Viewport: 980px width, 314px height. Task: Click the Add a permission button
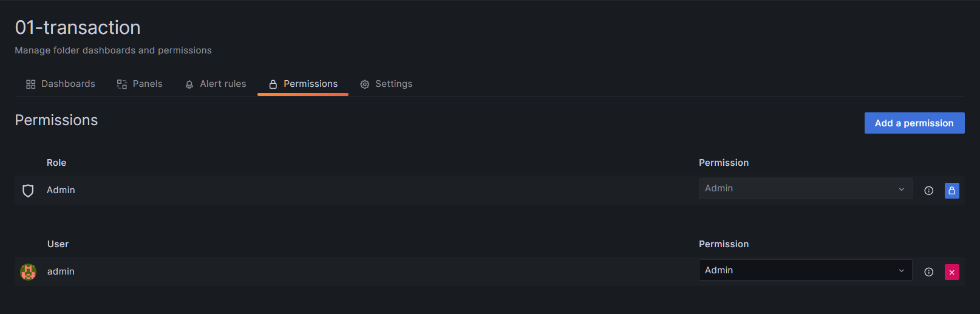[x=914, y=123]
